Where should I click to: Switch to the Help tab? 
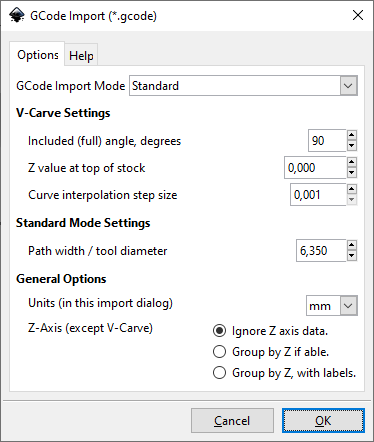[81, 55]
